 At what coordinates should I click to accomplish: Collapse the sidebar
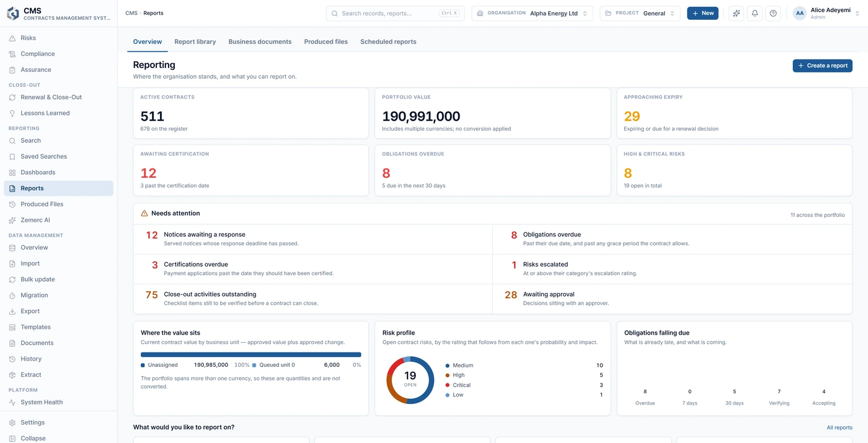(x=58, y=438)
